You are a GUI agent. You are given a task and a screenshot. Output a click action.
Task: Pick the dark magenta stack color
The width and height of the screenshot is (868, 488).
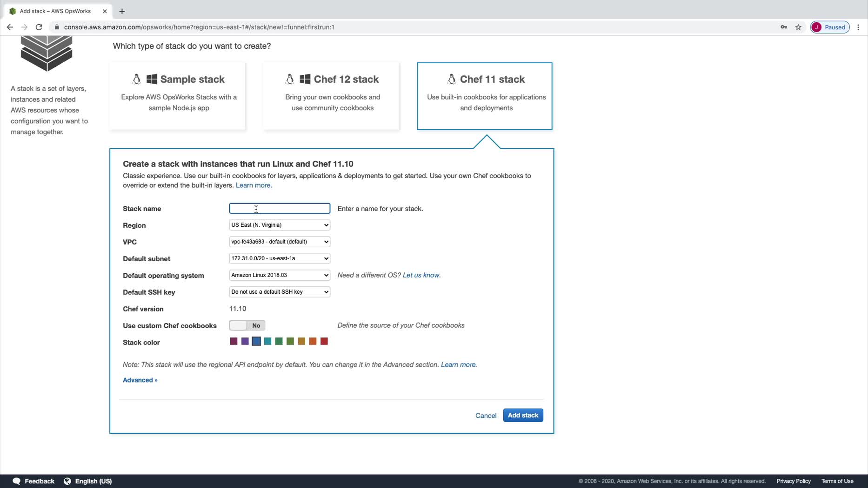coord(234,342)
